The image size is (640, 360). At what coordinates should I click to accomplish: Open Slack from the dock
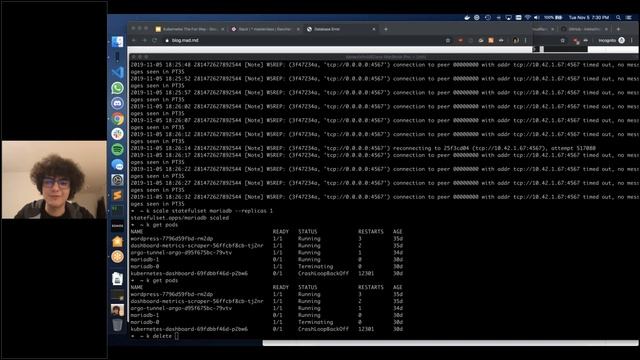(x=118, y=134)
